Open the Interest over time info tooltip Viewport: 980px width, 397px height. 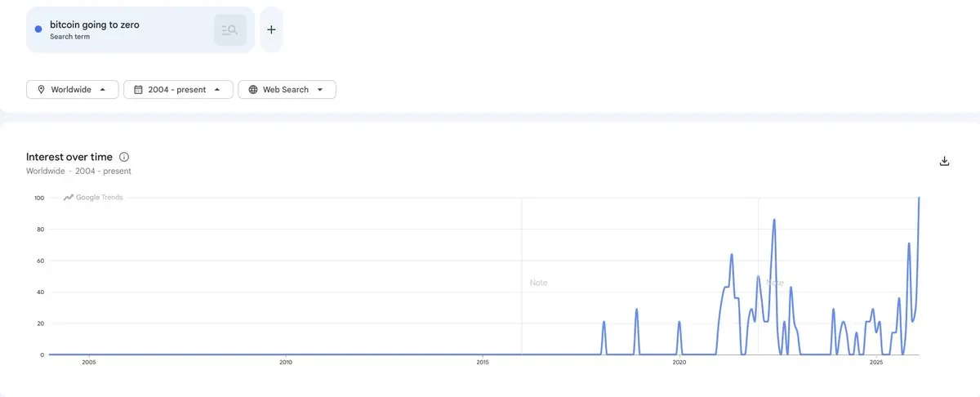(x=124, y=157)
